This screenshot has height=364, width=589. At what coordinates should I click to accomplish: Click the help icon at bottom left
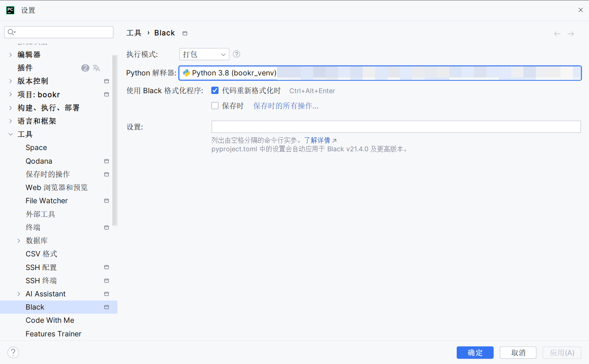(x=13, y=352)
